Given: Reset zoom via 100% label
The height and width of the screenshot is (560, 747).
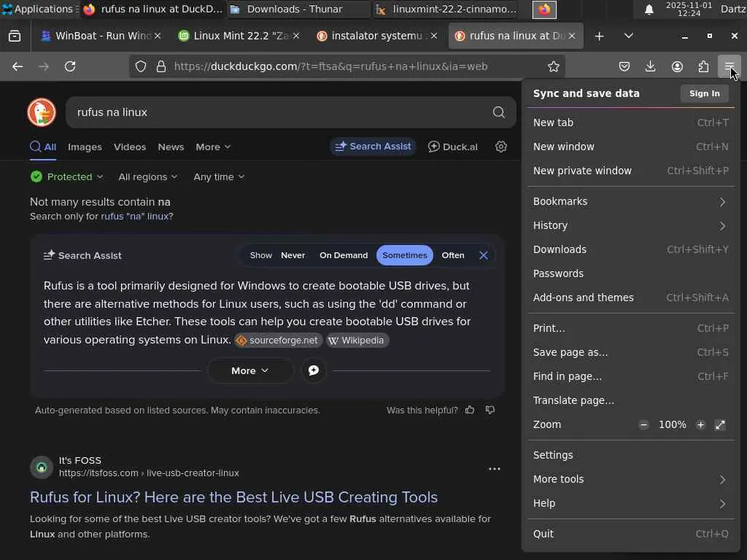Looking at the screenshot, I should (672, 425).
